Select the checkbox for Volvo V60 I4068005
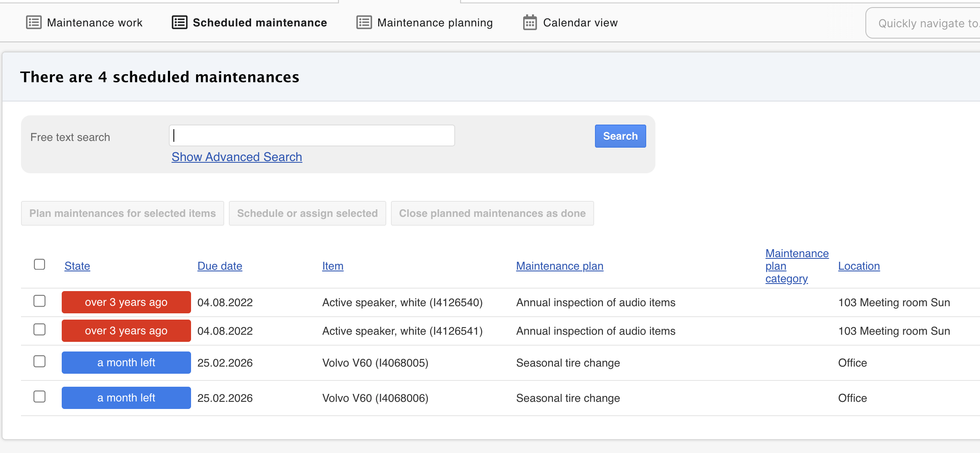This screenshot has width=980, height=453. (39, 362)
